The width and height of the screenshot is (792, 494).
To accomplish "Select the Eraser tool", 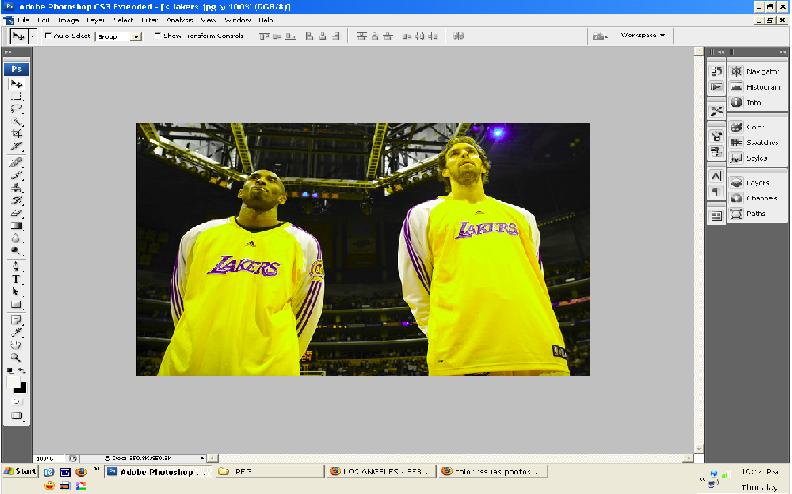I will pos(16,213).
